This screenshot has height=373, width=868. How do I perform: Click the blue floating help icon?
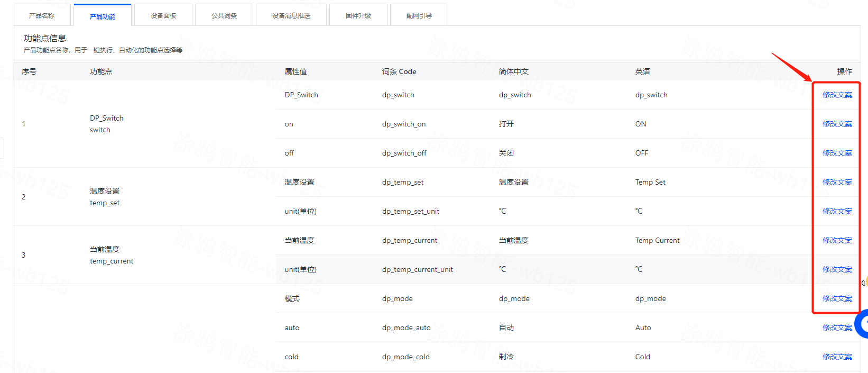click(x=863, y=323)
